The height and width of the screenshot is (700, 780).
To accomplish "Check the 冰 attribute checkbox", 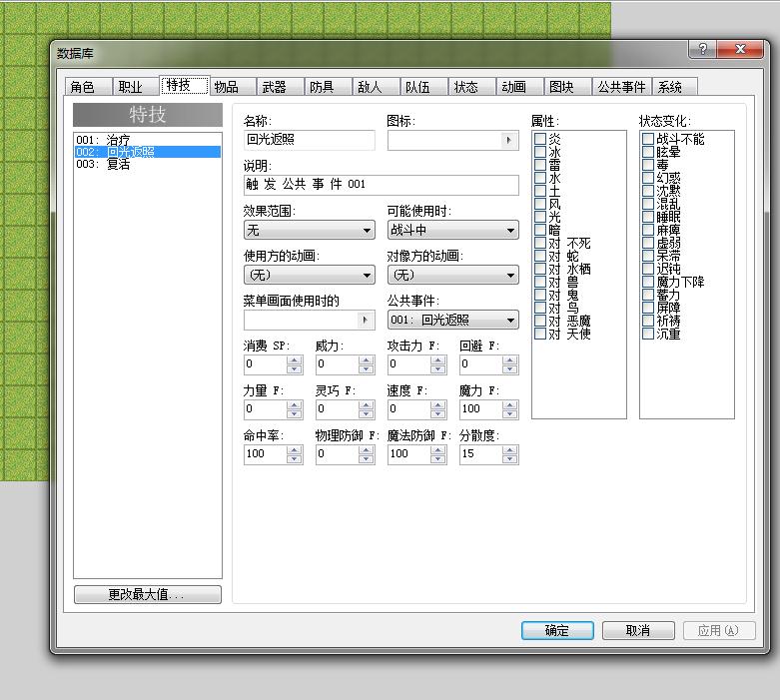I will pyautogui.click(x=540, y=152).
